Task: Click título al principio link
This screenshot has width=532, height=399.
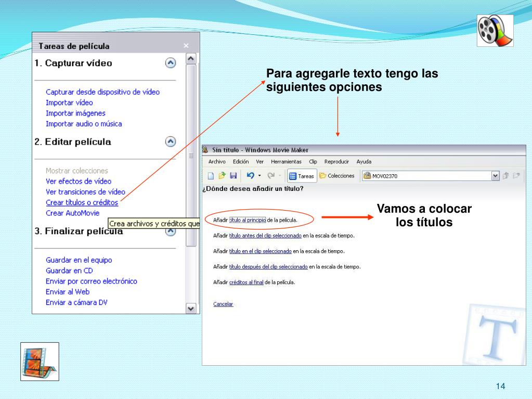Action: [x=248, y=220]
